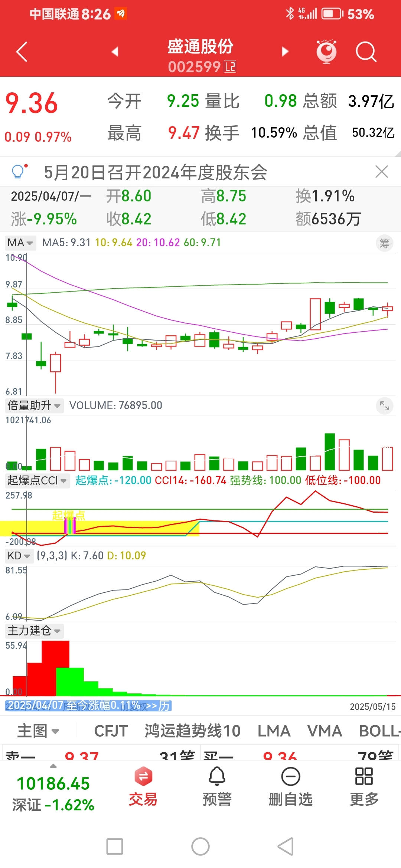Viewport: 401px width, 868px height.
Task: Open the 筹 chip distribution button
Action: (x=385, y=243)
